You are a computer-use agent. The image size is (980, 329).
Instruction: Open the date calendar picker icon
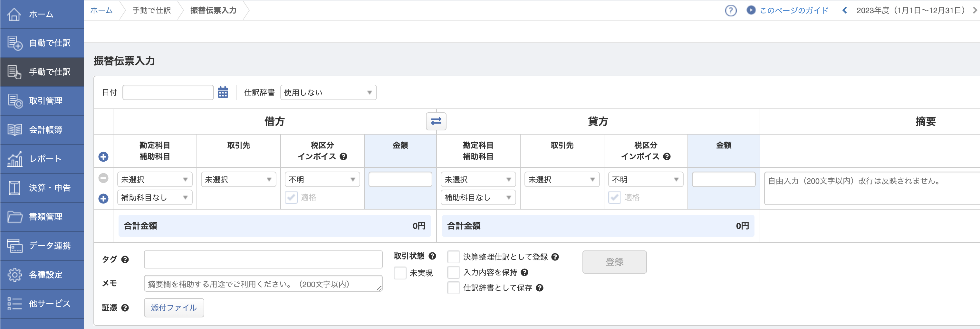(x=223, y=92)
